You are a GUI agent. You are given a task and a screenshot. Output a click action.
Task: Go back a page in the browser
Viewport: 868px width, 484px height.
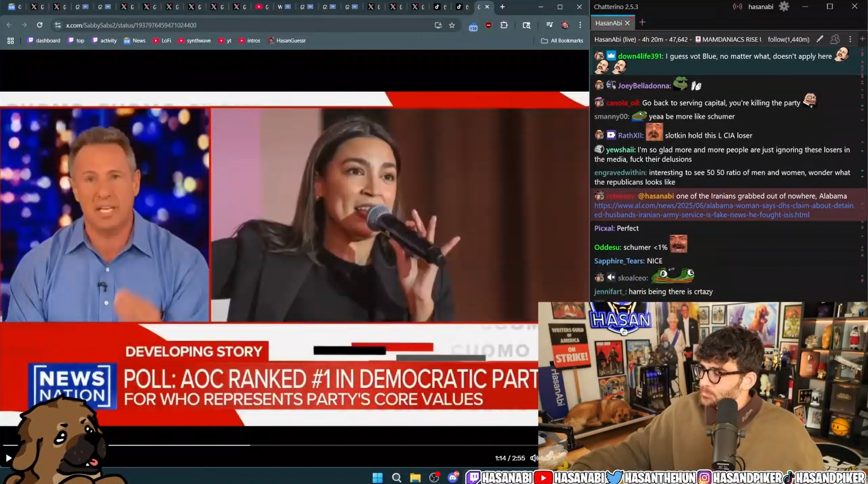pos(9,25)
